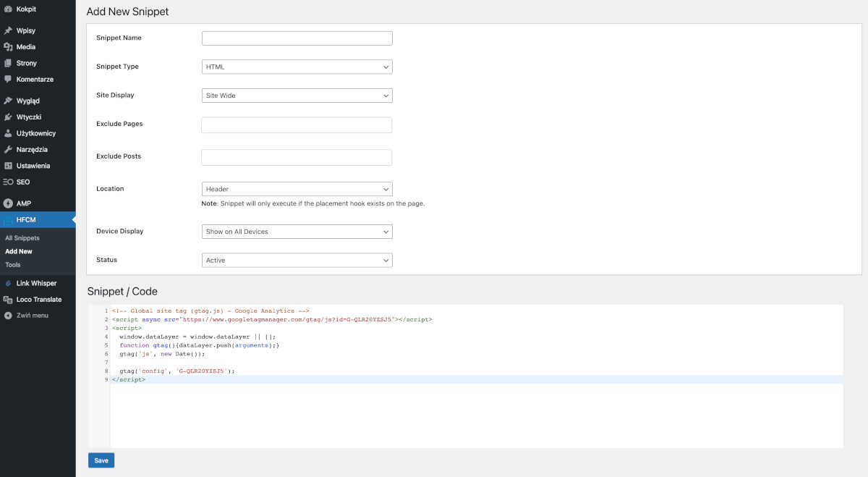This screenshot has height=477, width=868.
Task: Click the Media library icon
Action: point(8,47)
